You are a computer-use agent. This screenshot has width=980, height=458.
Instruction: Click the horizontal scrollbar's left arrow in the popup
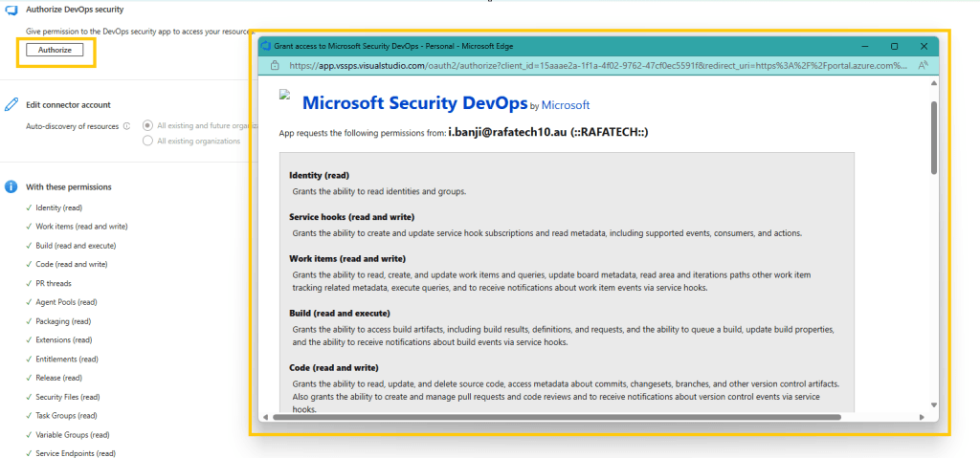click(x=265, y=417)
